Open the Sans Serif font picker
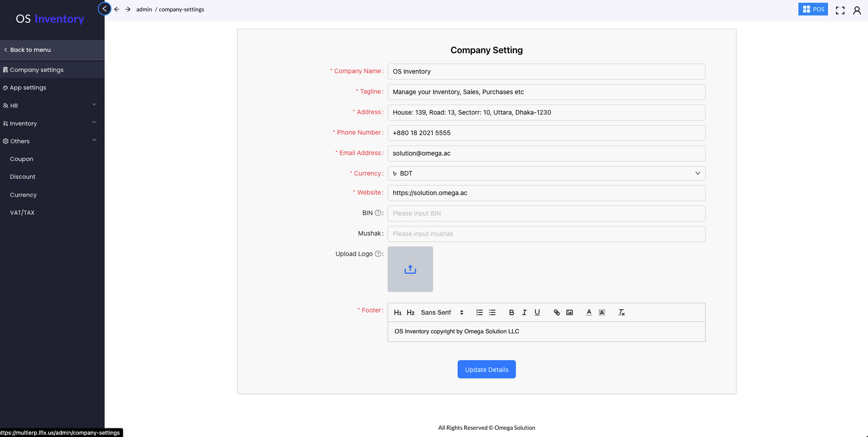 point(442,312)
